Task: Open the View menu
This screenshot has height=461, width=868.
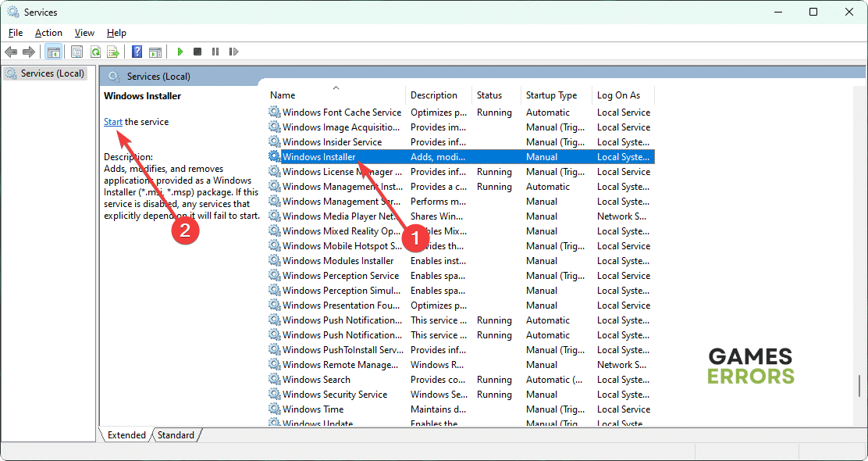Action: tap(84, 33)
